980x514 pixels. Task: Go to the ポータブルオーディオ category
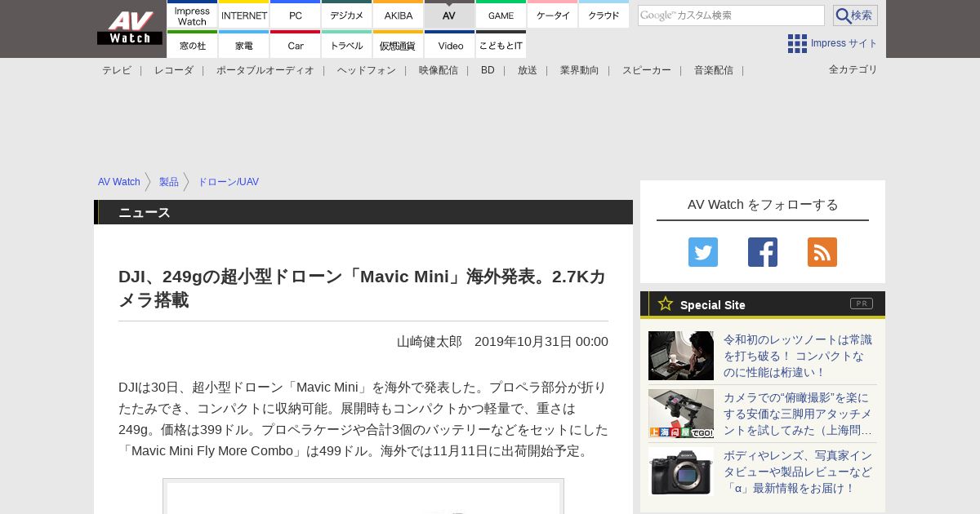265,70
